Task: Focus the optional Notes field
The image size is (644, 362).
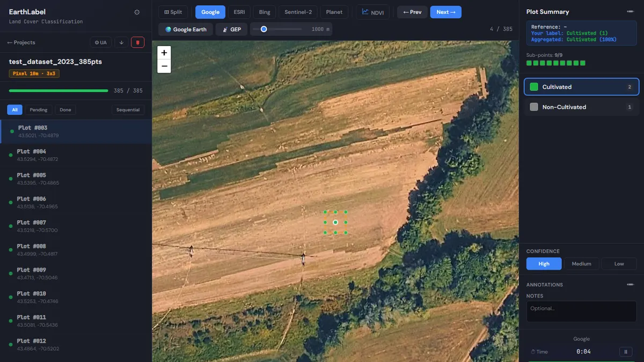Action: (x=581, y=312)
